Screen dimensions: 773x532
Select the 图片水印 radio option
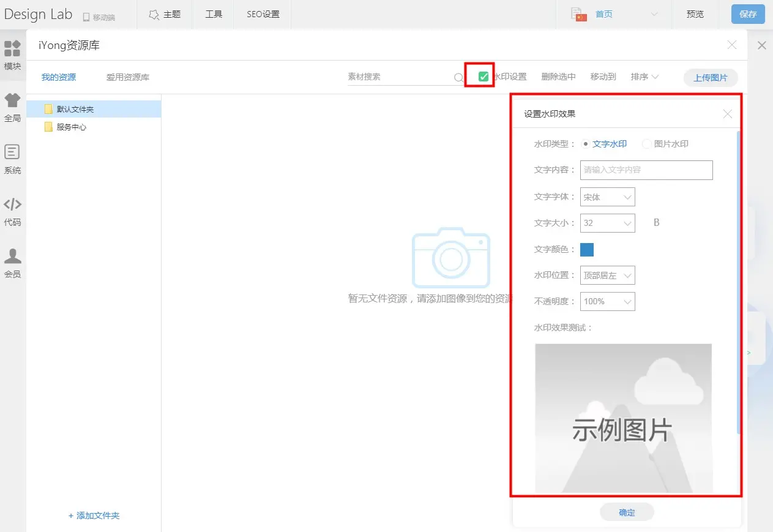click(x=646, y=144)
